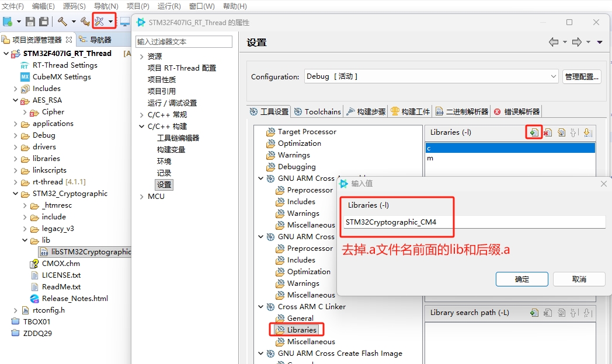Open the 帮助(H) menu

pos(235,6)
